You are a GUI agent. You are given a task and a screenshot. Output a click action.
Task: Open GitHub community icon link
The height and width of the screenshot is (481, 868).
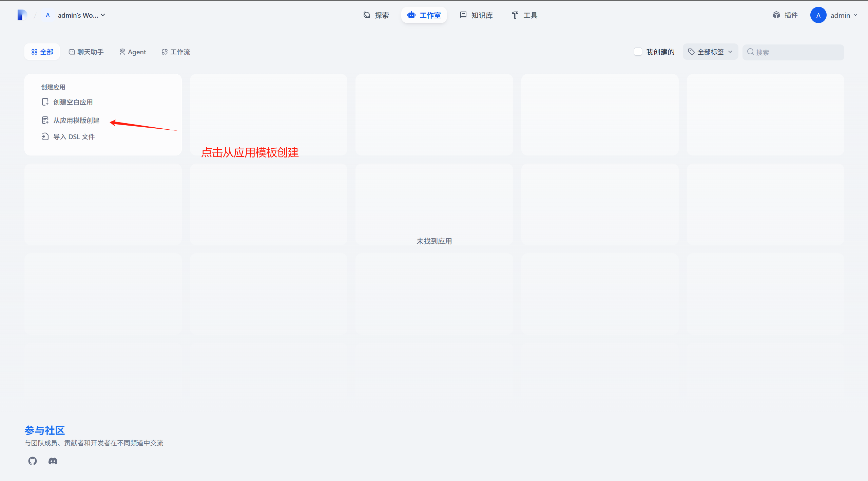(x=33, y=461)
